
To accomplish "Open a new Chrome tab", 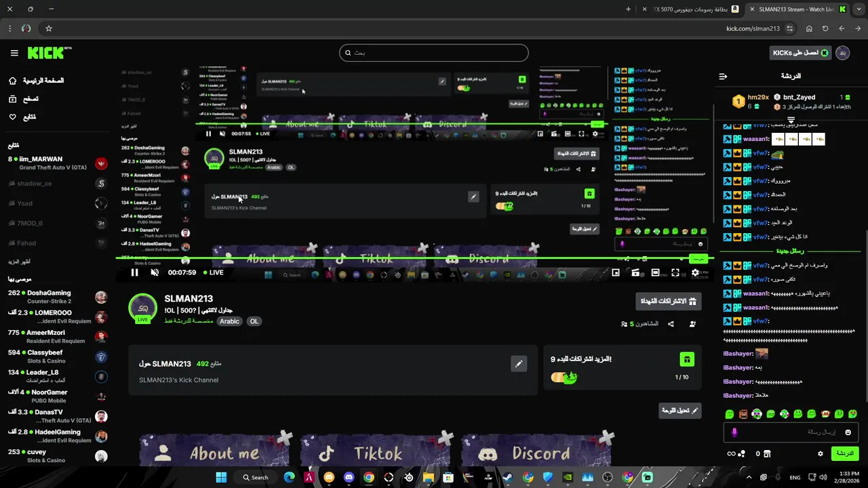I will (628, 9).
